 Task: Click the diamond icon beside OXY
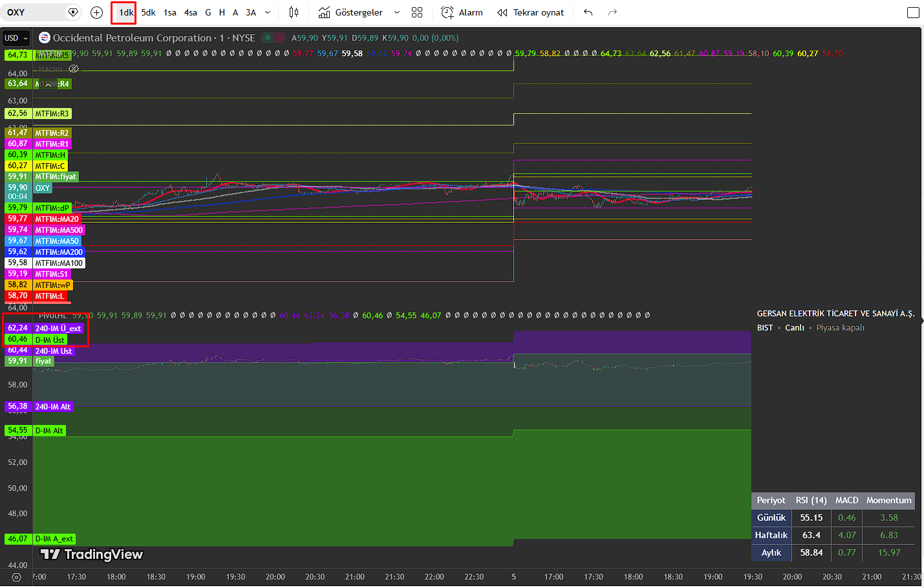[x=73, y=12]
